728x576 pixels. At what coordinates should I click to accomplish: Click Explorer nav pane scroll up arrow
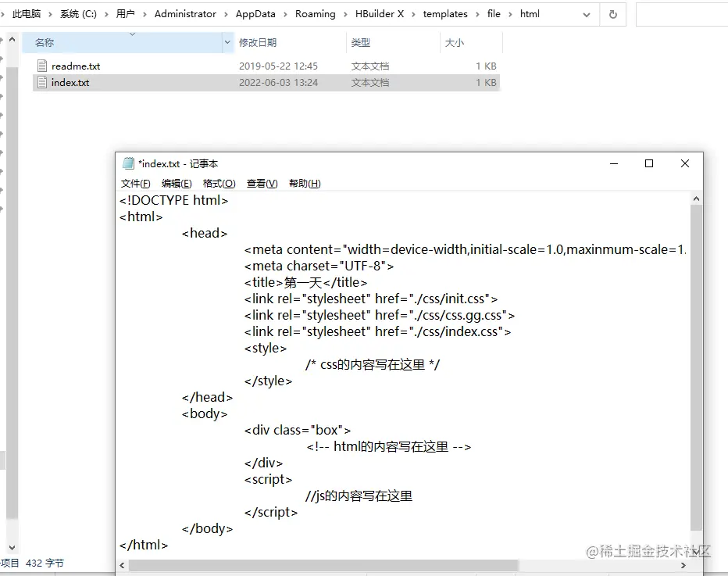pos(12,40)
